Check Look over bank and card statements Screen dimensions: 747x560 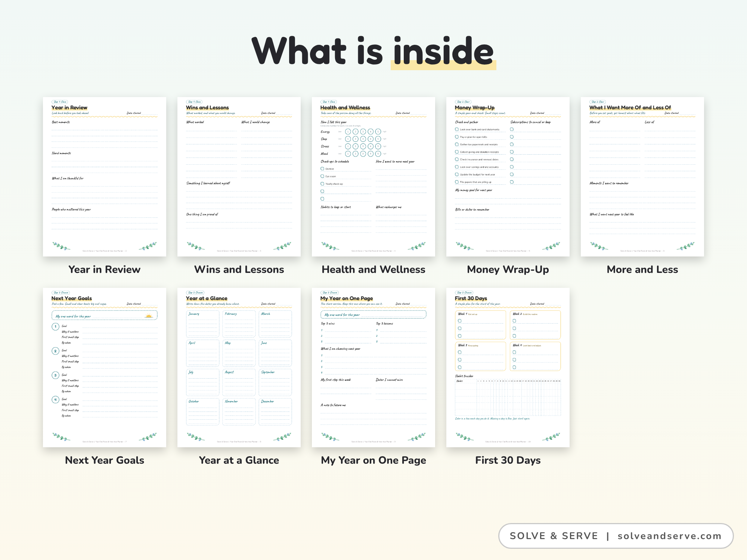pyautogui.click(x=457, y=129)
